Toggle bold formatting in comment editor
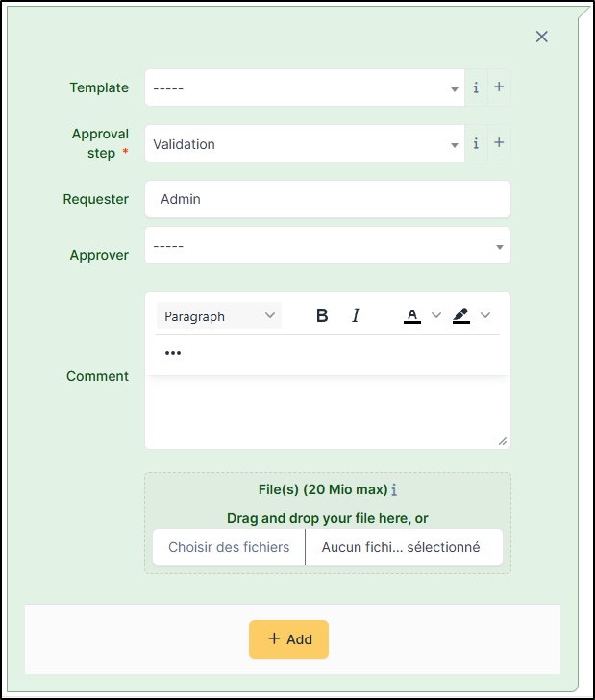 click(x=322, y=315)
